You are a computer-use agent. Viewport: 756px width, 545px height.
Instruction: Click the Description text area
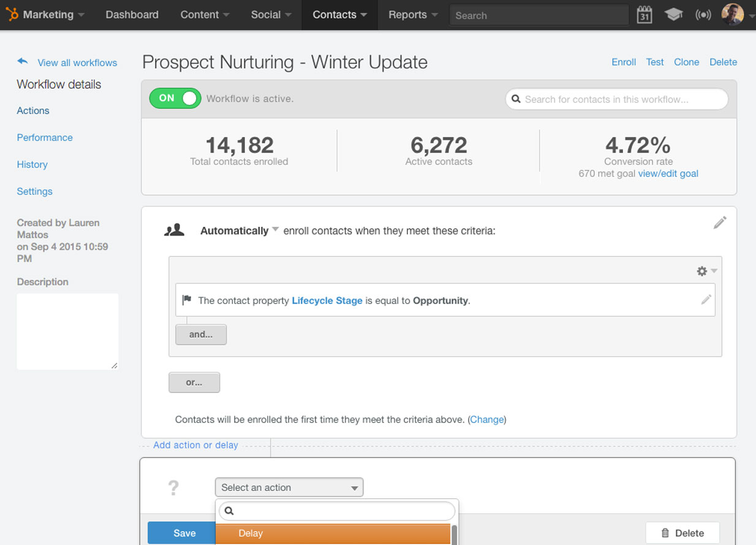(x=67, y=332)
